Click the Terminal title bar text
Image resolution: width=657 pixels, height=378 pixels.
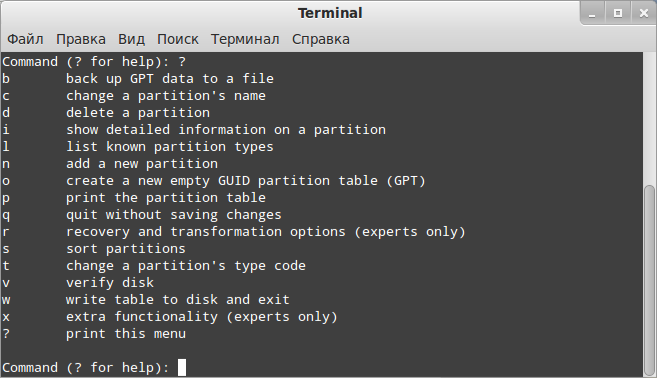330,13
